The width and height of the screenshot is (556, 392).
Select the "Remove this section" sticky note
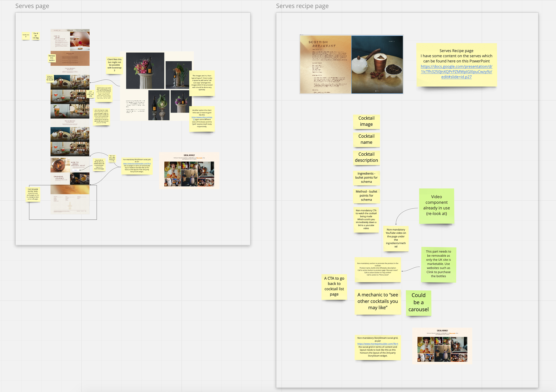tap(51, 58)
